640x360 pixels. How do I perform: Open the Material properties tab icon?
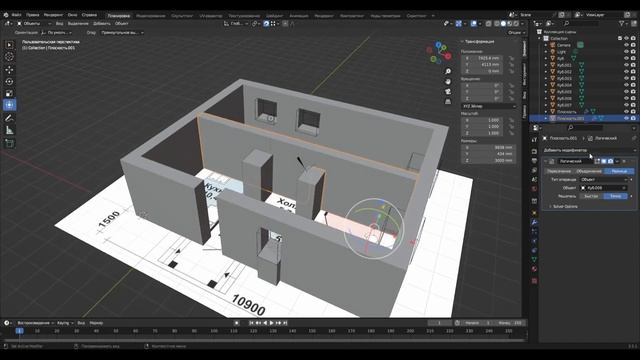[534, 269]
